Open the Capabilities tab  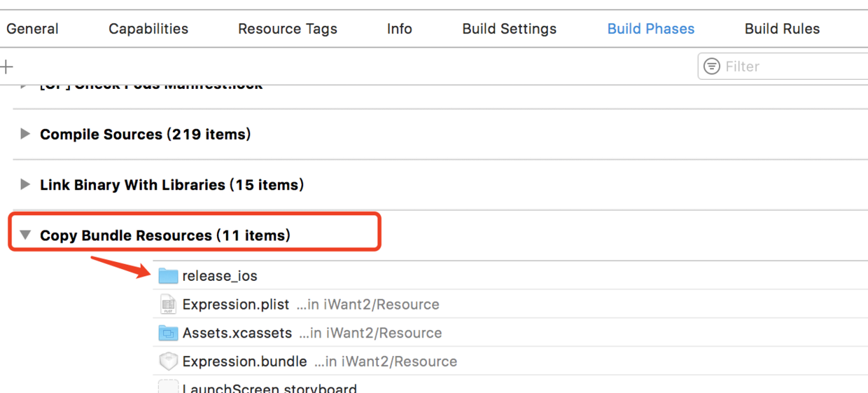[x=148, y=29]
